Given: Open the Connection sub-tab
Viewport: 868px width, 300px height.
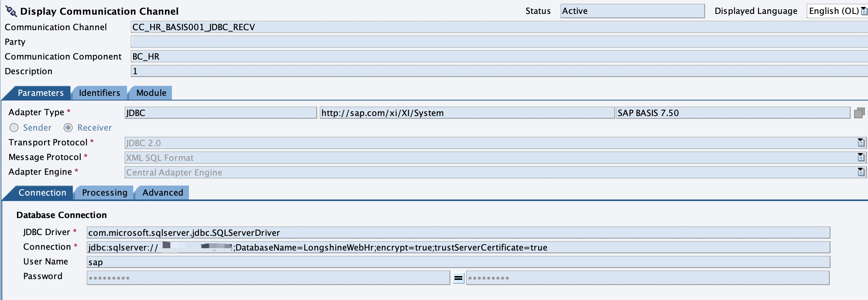Looking at the screenshot, I should click(42, 193).
